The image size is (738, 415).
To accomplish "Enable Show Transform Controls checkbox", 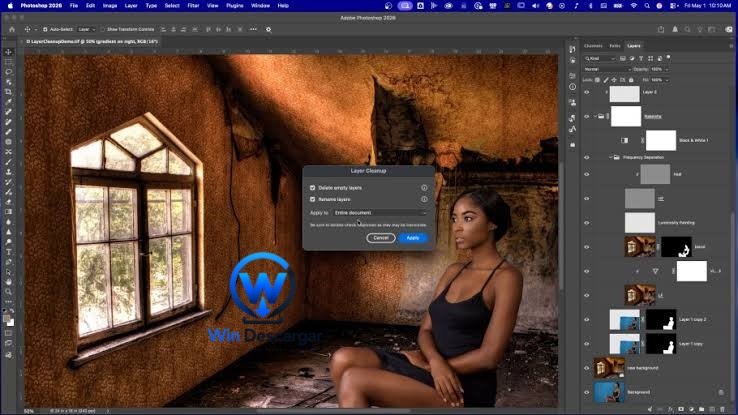I will click(x=103, y=29).
